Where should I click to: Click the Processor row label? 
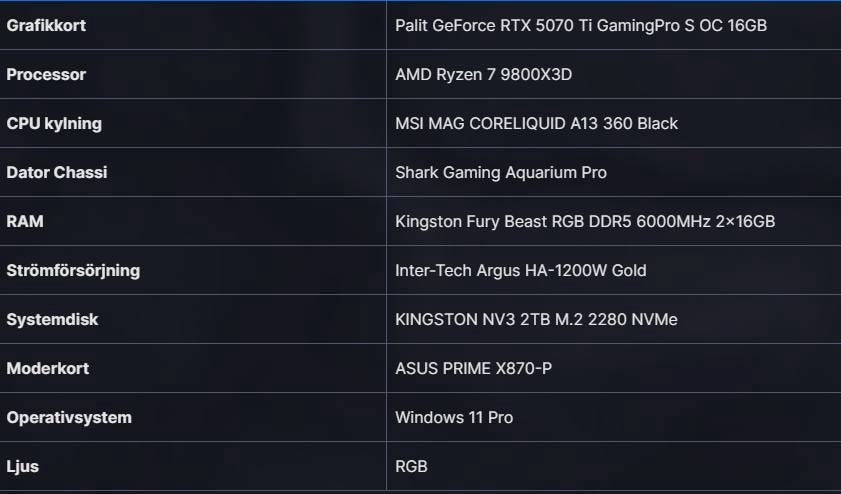(46, 75)
